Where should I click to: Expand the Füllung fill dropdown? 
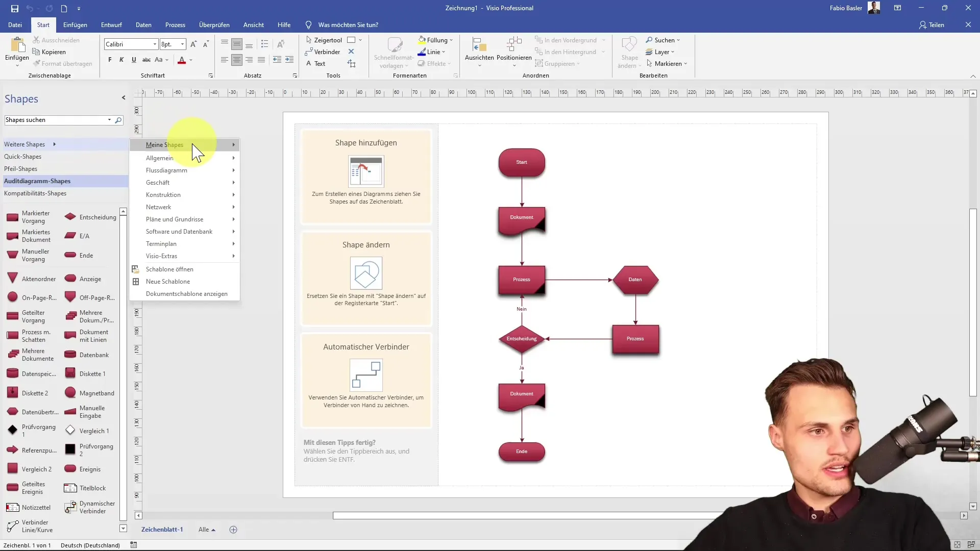(x=451, y=40)
